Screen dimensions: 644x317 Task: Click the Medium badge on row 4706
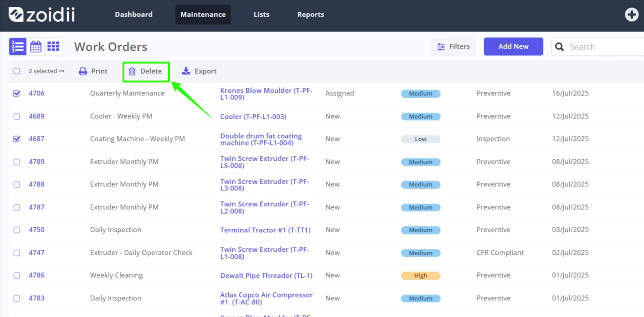coord(421,94)
